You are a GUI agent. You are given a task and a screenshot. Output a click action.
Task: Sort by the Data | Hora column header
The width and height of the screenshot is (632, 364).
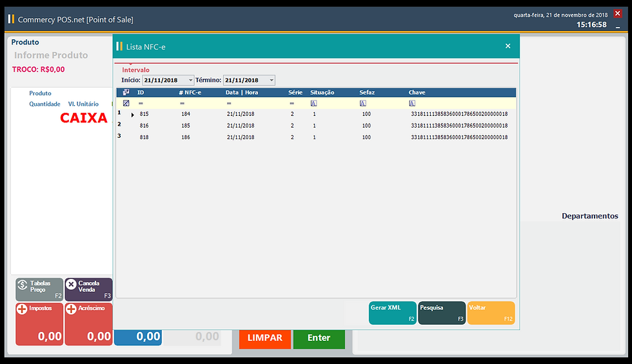tap(242, 92)
